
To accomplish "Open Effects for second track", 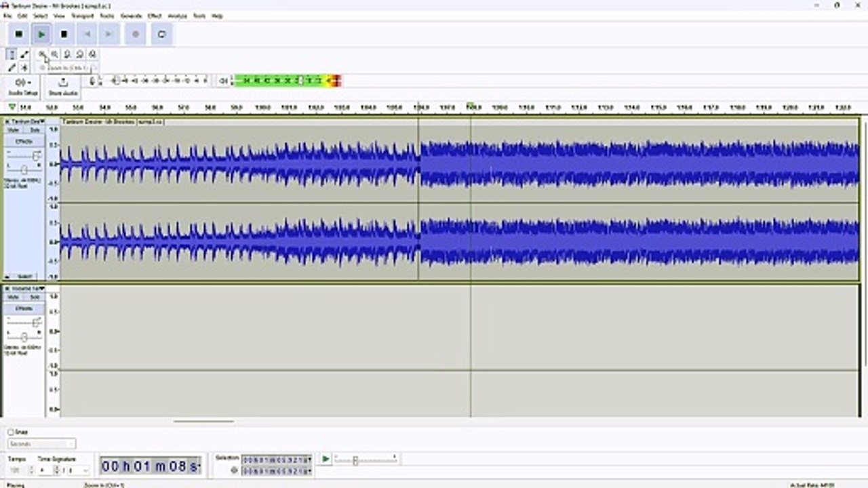I will point(24,308).
